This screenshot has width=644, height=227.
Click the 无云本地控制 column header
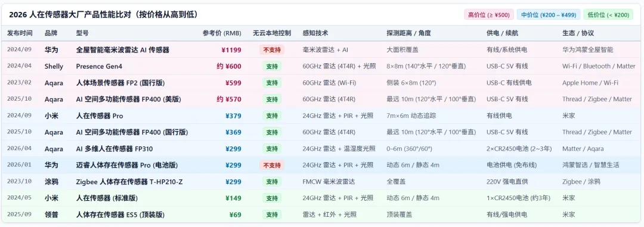tap(272, 33)
